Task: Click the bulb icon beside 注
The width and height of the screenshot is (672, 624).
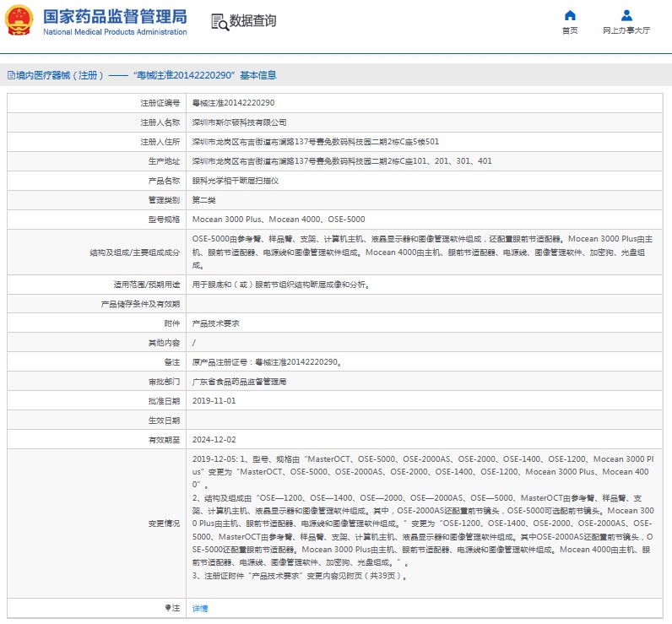Action: [x=166, y=608]
